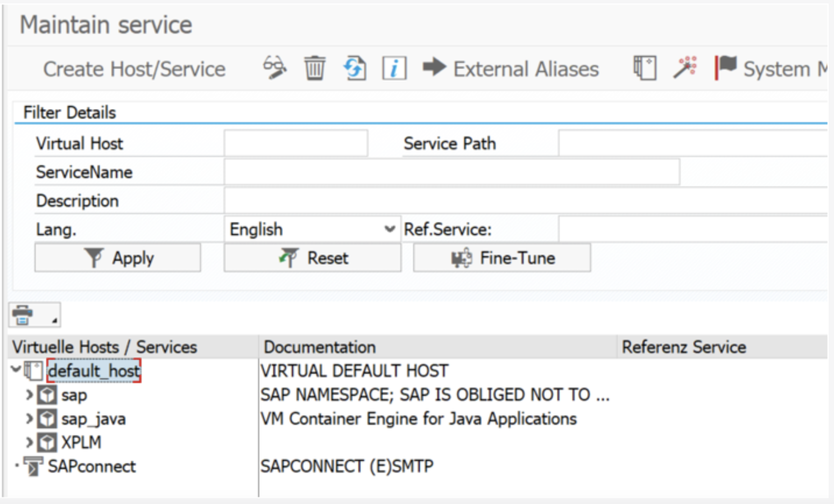The width and height of the screenshot is (834, 504).
Task: Click the refresh document toolbar icon
Action: point(355,68)
